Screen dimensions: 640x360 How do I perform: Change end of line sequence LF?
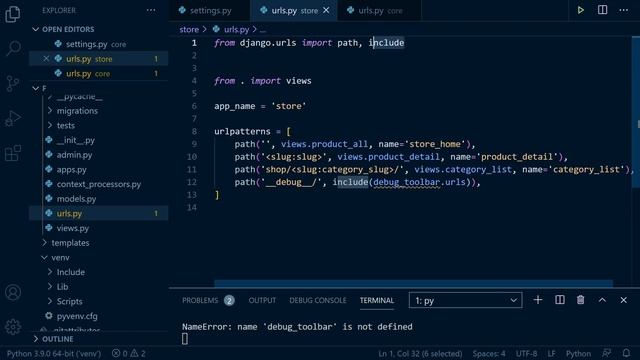pyautogui.click(x=551, y=353)
